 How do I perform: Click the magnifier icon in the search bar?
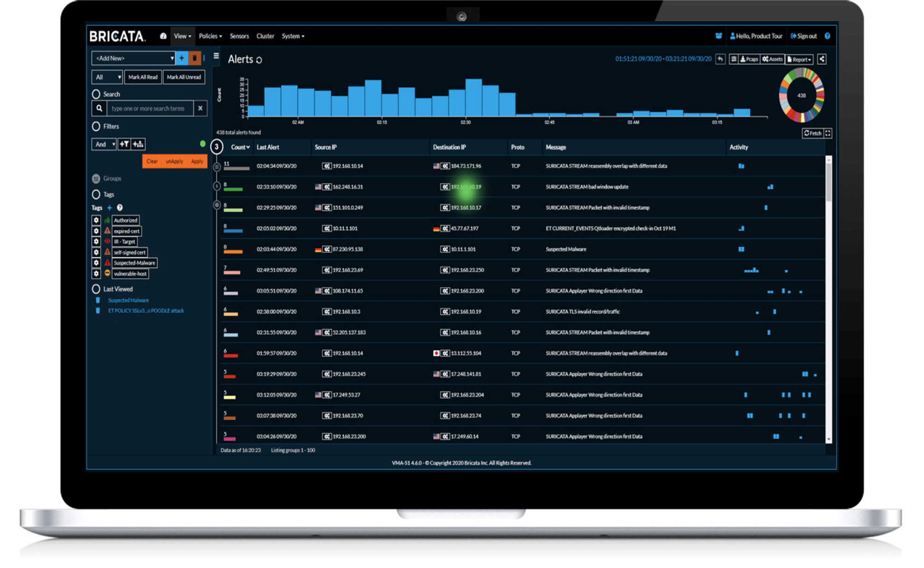[x=99, y=108]
